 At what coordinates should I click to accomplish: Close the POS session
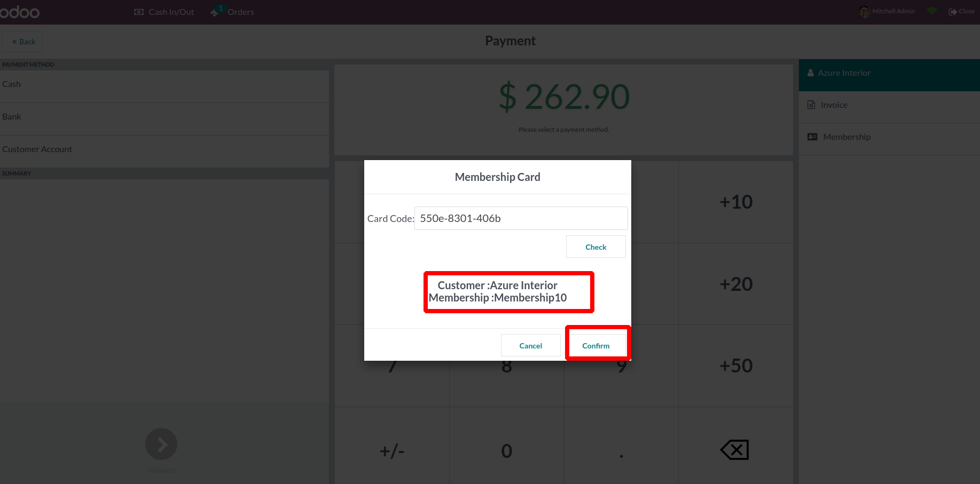click(961, 11)
